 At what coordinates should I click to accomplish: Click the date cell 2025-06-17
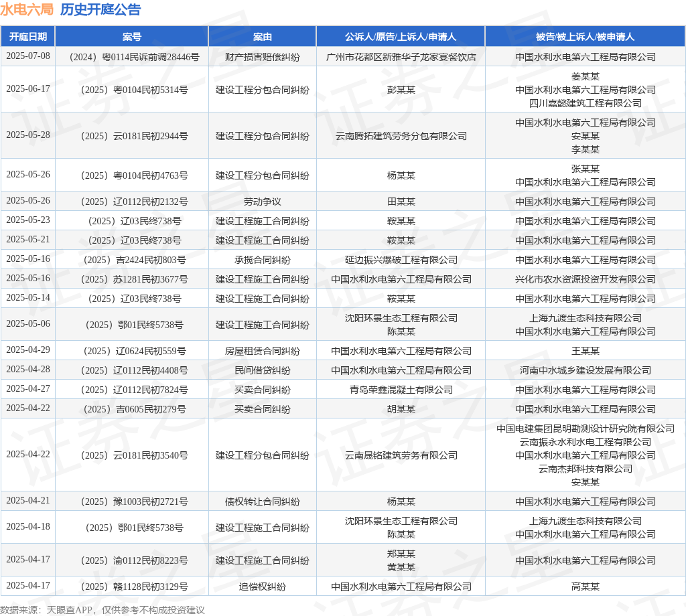click(x=28, y=89)
